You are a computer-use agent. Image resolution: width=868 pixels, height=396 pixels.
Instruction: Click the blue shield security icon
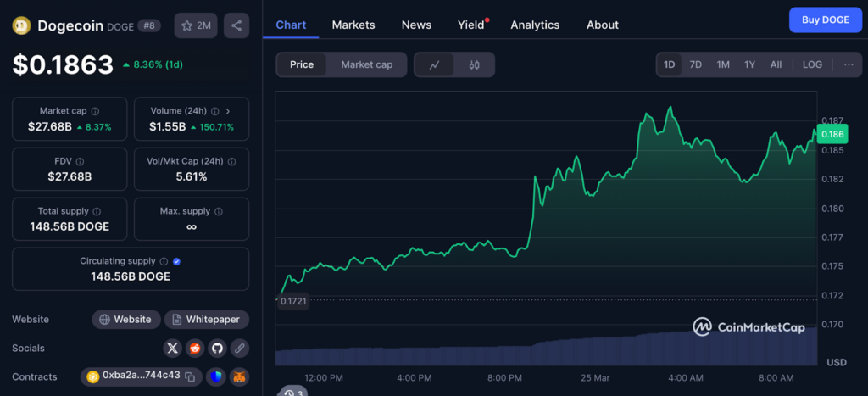(216, 376)
